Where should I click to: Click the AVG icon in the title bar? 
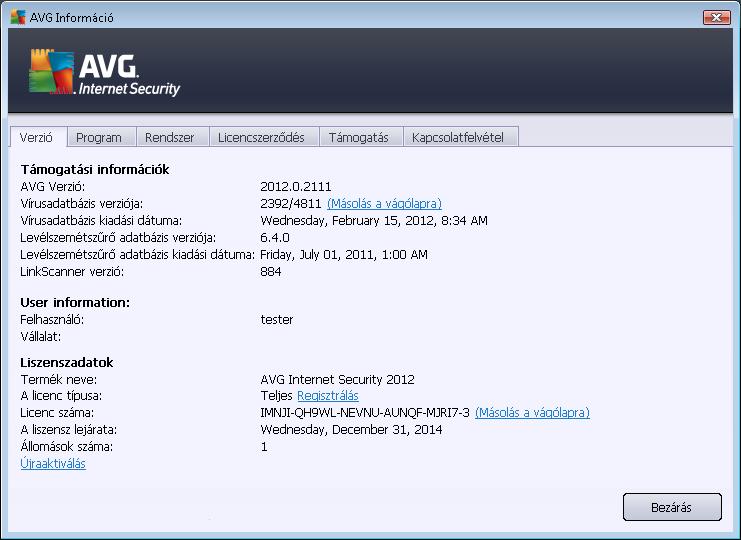click(x=18, y=17)
